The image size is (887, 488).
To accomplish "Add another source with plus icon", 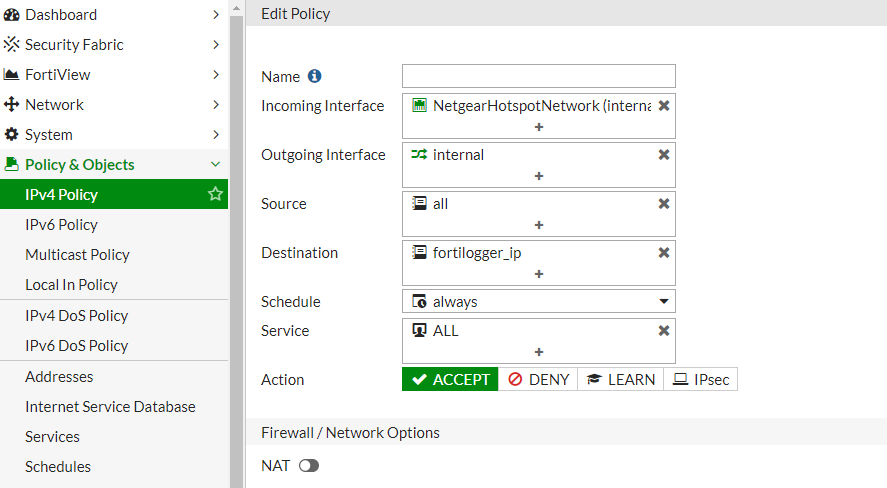I will coord(539,225).
